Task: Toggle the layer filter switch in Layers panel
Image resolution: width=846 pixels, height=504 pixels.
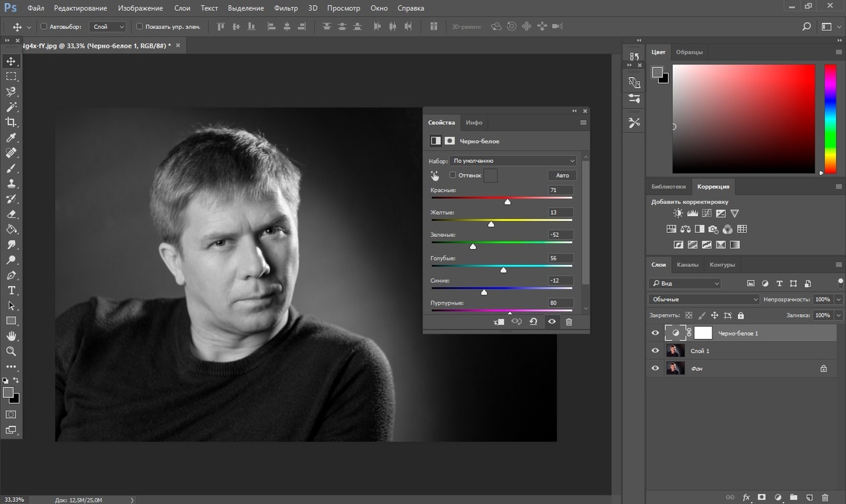Action: 841,283
